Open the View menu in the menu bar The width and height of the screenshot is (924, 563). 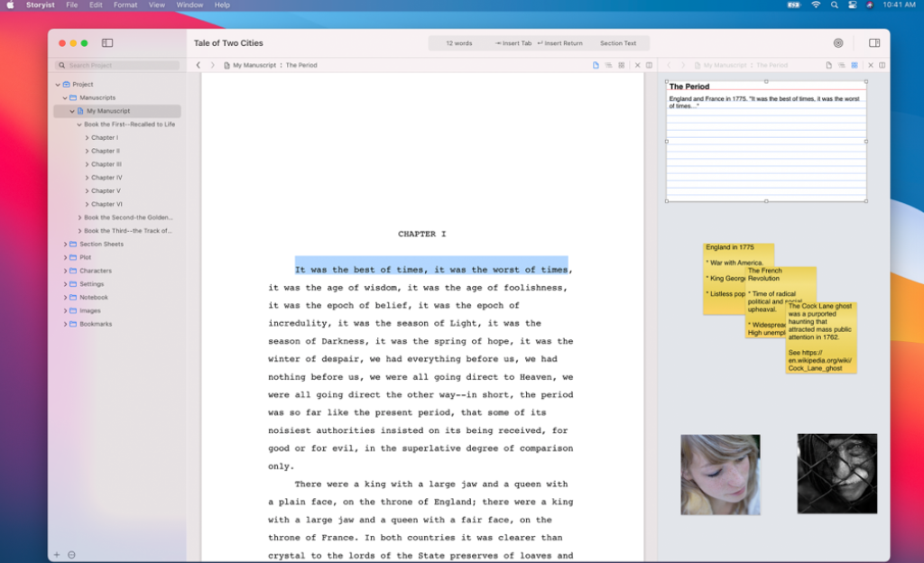coord(157,5)
